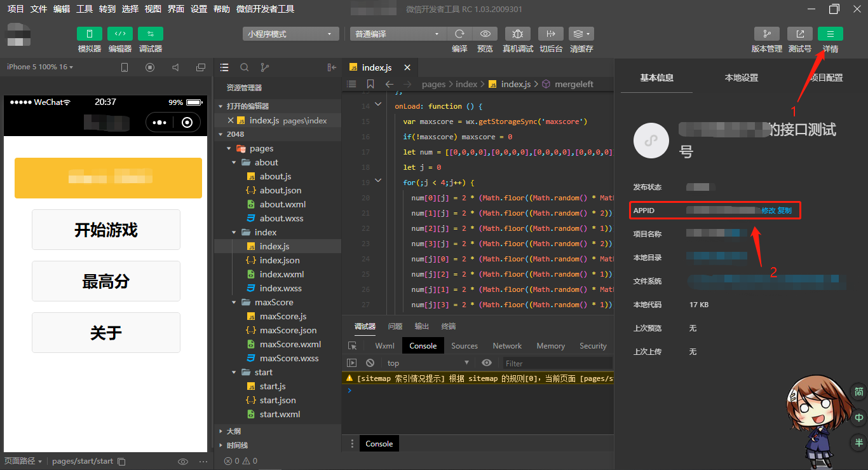Toggle the live expression eye in console
868x470 pixels.
[x=487, y=363]
